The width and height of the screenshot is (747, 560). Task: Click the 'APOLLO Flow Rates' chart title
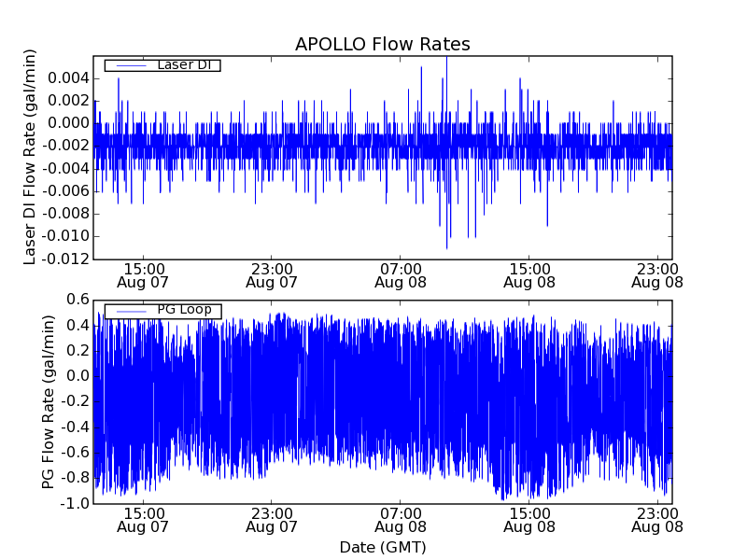pyautogui.click(x=383, y=44)
